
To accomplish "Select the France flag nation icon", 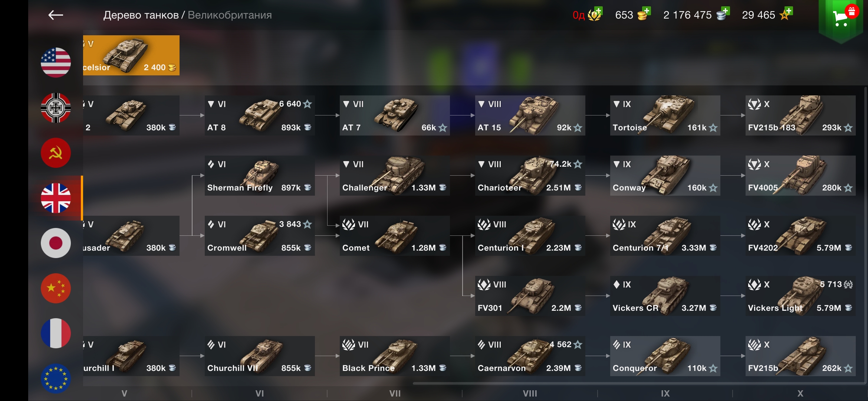I will click(x=56, y=333).
